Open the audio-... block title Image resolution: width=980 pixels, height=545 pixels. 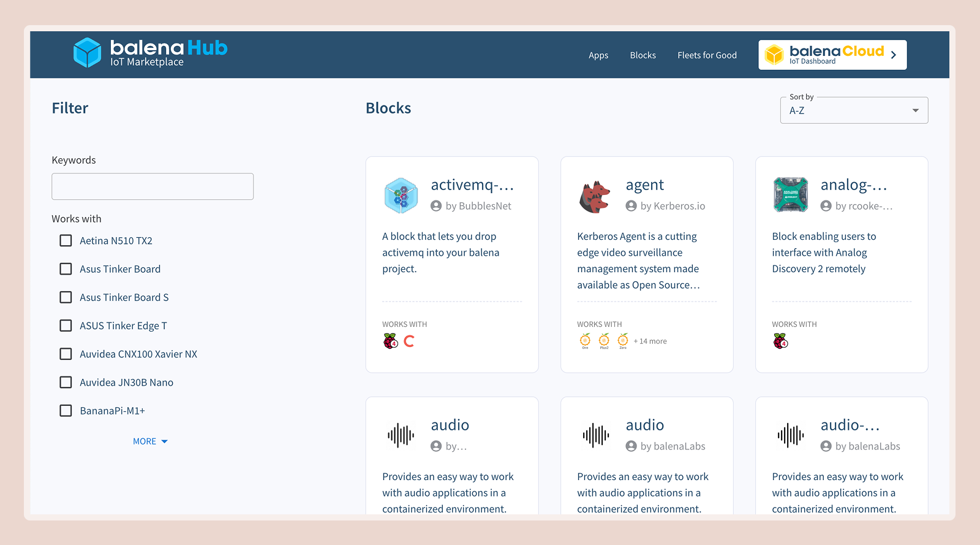[850, 425]
